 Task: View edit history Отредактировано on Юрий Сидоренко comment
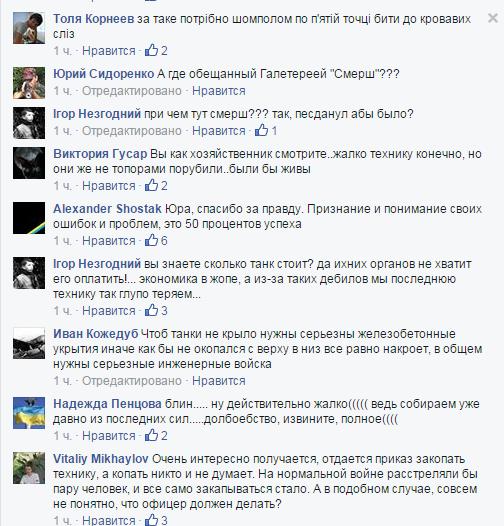click(132, 91)
